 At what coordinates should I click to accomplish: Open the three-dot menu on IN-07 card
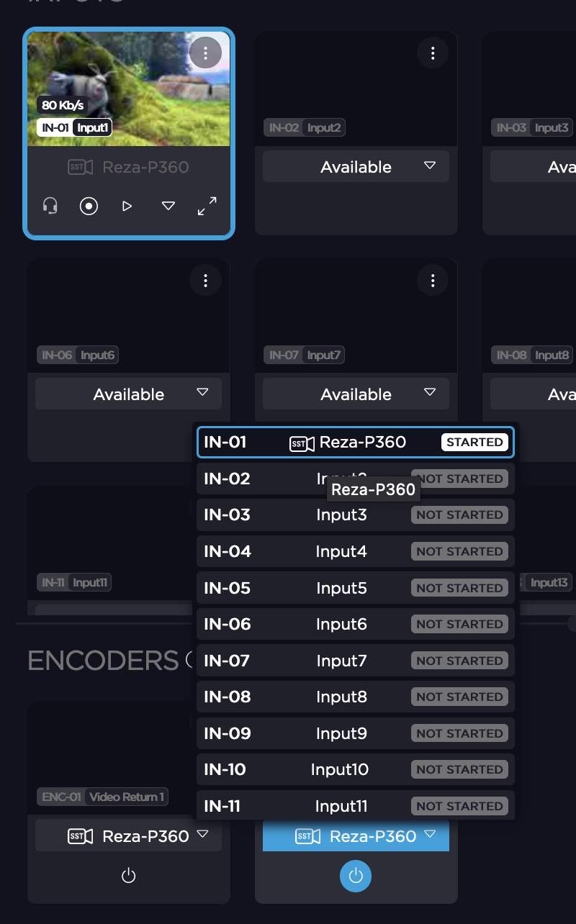pyautogui.click(x=433, y=280)
